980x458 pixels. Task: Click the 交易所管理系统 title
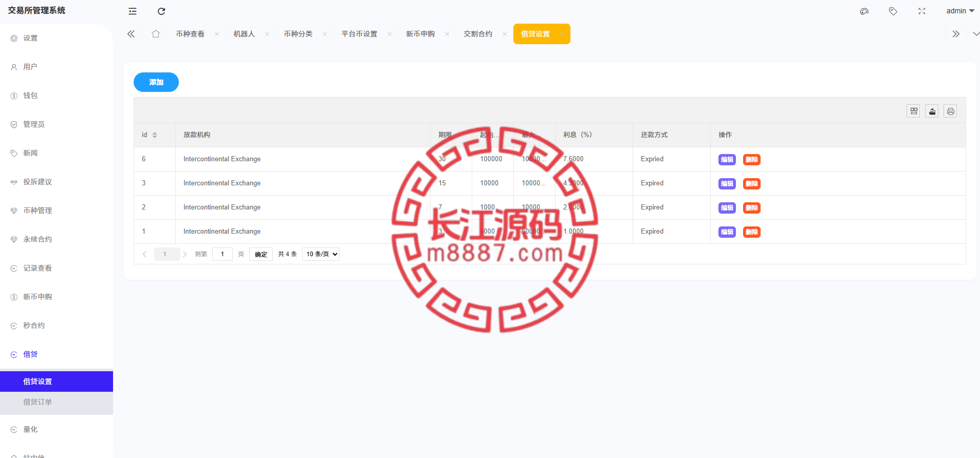36,10
